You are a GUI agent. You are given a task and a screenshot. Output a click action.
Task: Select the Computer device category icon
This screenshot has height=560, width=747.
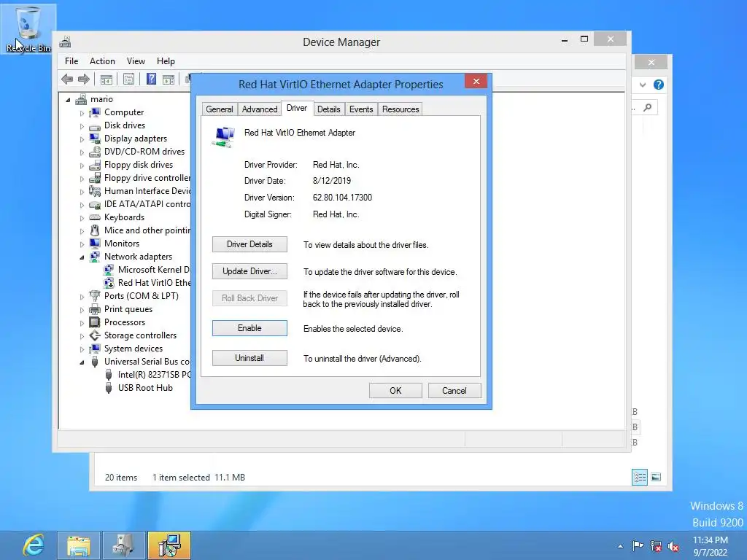[x=95, y=112]
